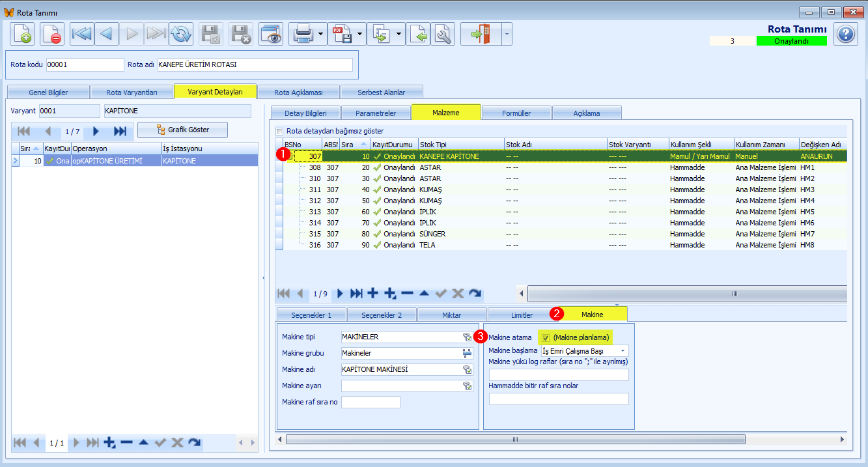Open the preview eye window icon

pos(271,33)
